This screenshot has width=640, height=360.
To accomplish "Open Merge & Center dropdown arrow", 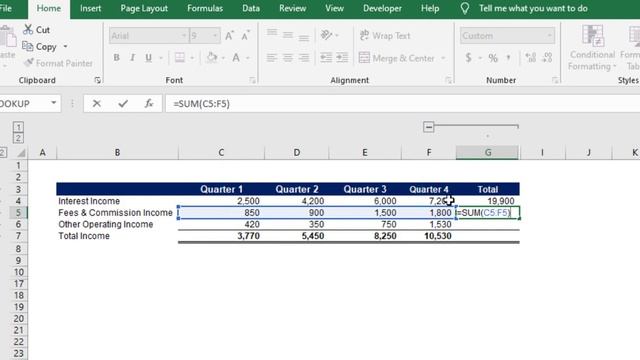I will (443, 58).
